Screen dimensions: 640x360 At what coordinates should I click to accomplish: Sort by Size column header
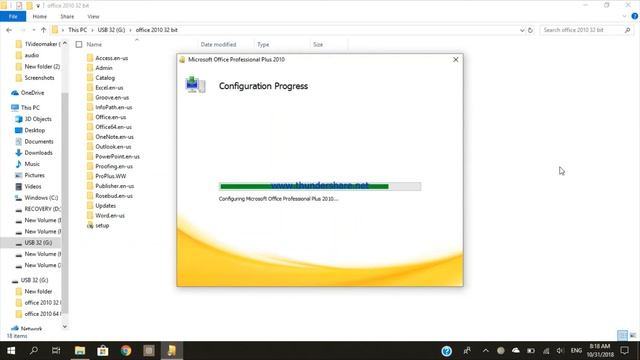pos(318,44)
